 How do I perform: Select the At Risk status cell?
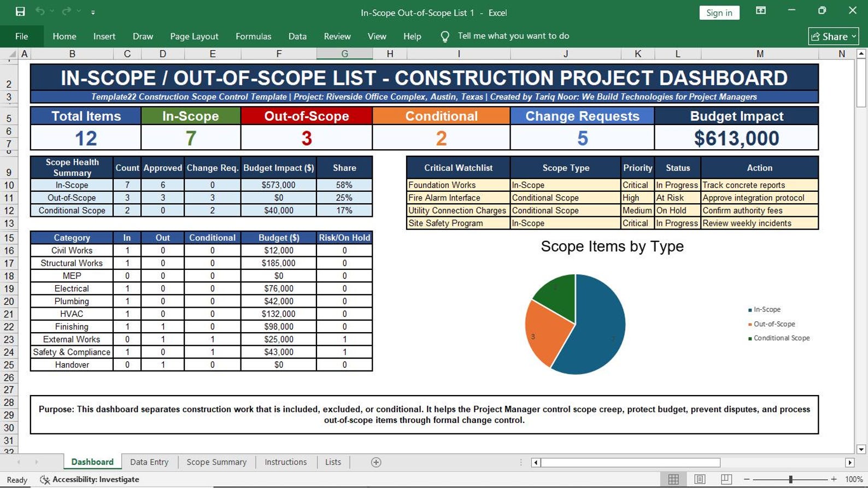click(x=678, y=198)
